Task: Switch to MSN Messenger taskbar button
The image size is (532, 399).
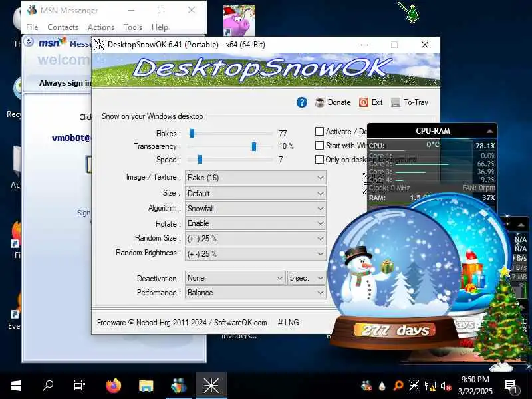Action: [178, 386]
